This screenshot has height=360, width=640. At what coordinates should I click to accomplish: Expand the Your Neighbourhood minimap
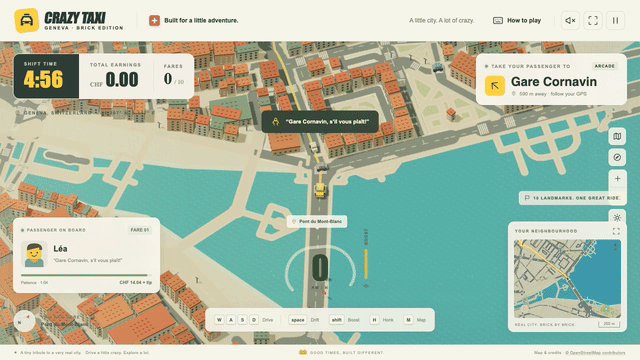(616, 231)
